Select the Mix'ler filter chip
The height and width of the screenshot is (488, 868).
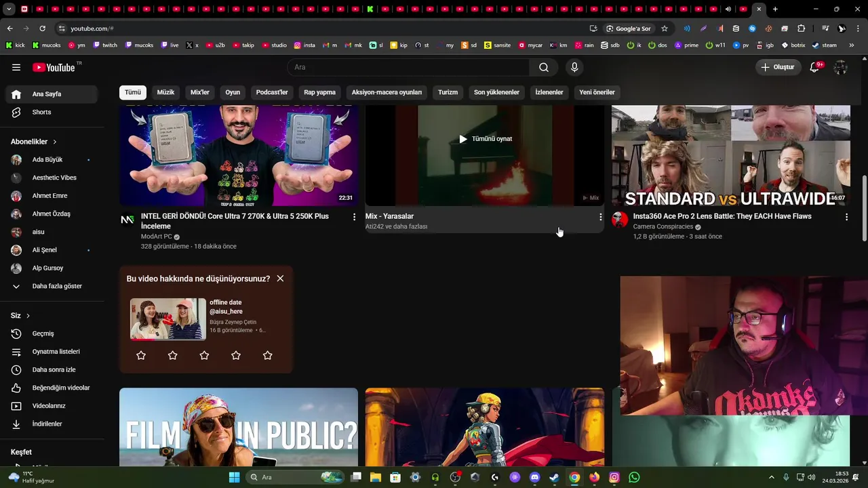click(200, 92)
